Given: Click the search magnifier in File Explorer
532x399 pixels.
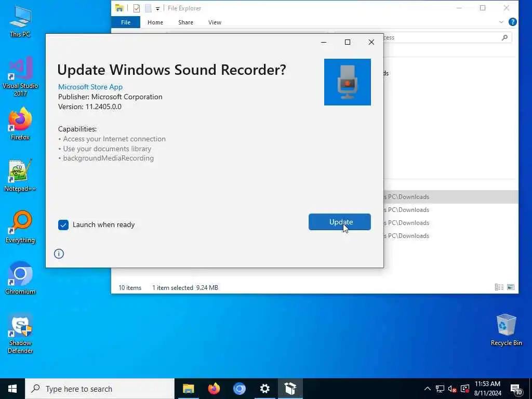Looking at the screenshot, I should (x=504, y=37).
